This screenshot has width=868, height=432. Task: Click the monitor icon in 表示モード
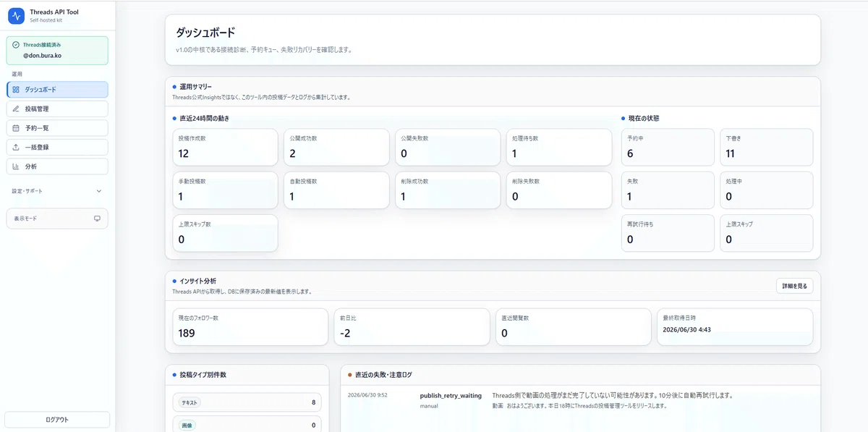point(98,219)
